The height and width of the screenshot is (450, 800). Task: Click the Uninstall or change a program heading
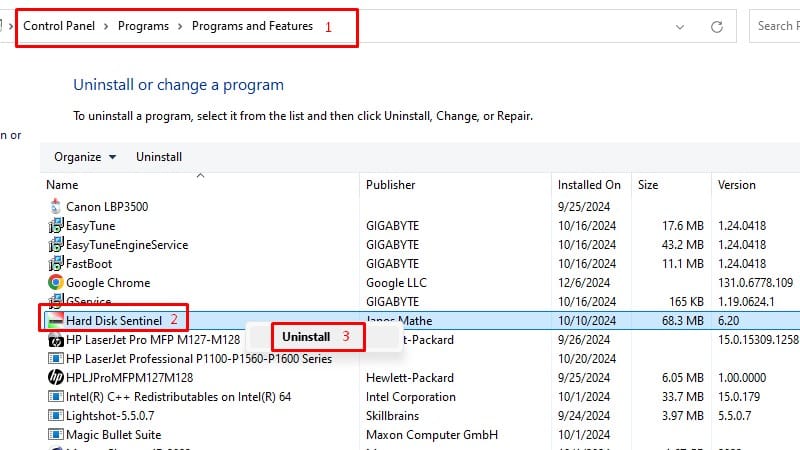tap(179, 85)
